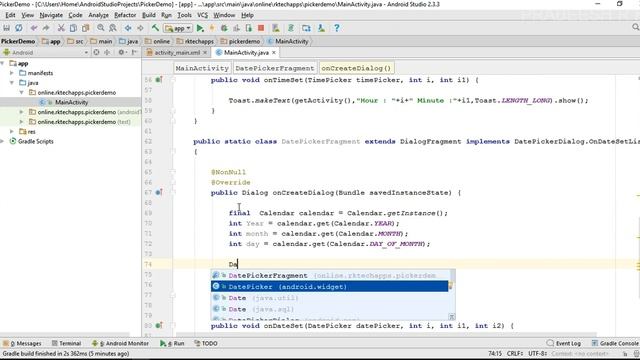Click the Debug app bug icon
The height and width of the screenshot is (360, 640).
pos(224,28)
